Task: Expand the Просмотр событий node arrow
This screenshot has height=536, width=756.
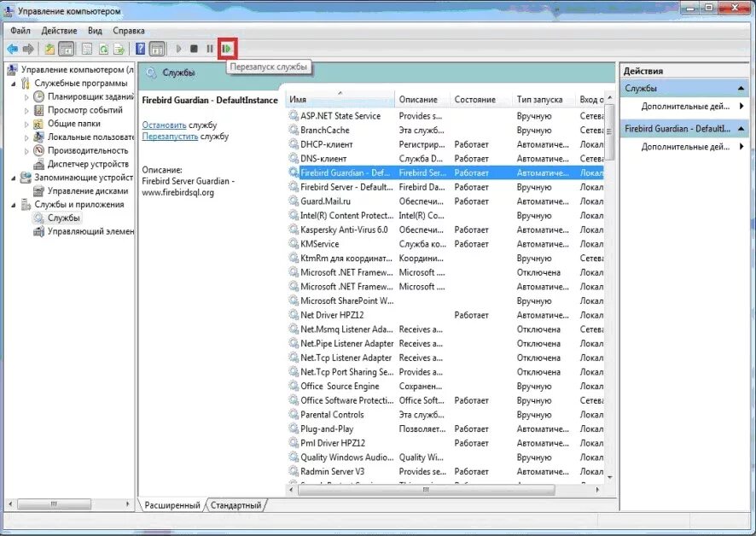Action: pyautogui.click(x=26, y=110)
